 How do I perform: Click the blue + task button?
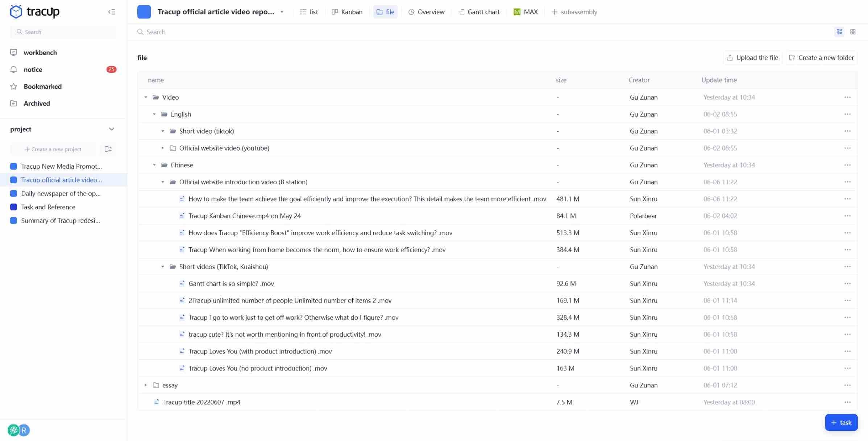point(841,423)
